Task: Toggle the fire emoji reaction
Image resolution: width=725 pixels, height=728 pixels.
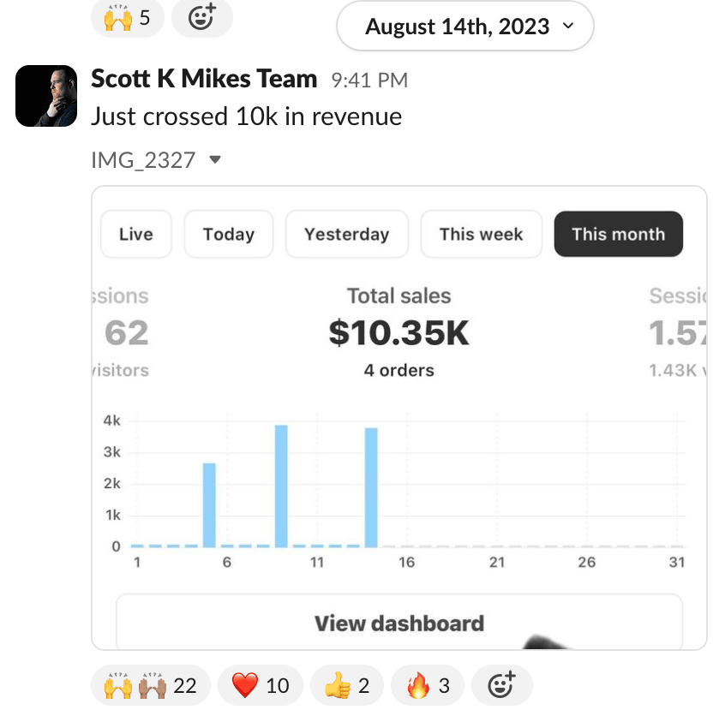Action: 427,685
